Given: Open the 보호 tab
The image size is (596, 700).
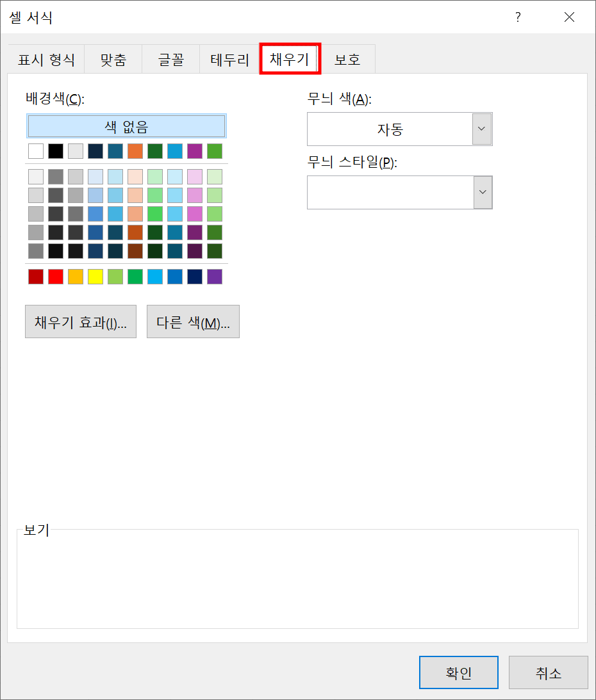Looking at the screenshot, I should tap(347, 60).
